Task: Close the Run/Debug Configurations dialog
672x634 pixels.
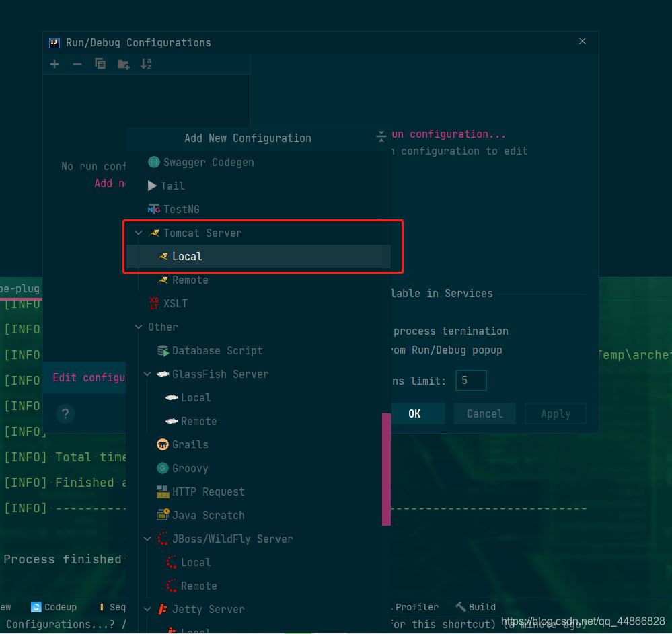Action: (583, 41)
